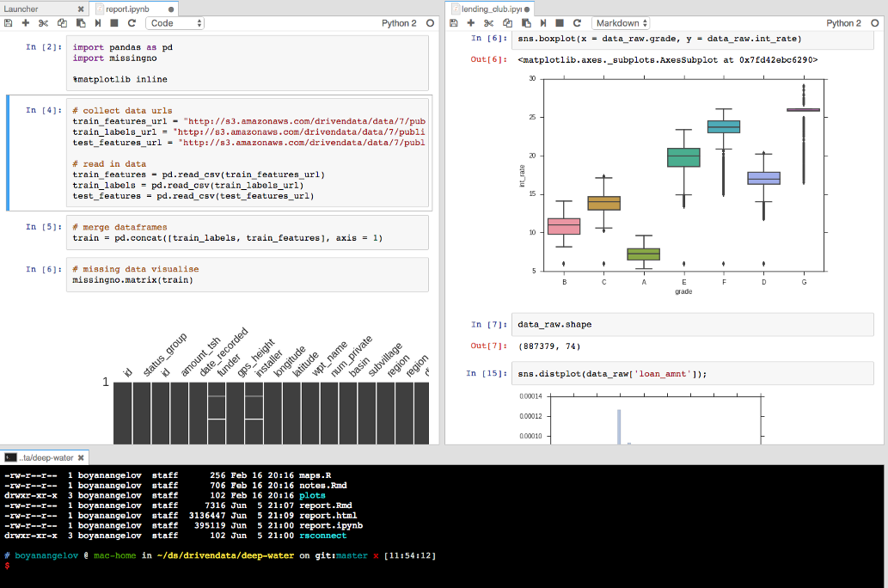
Task: Copy the selected cell in lending_club notebook
Action: (507, 23)
